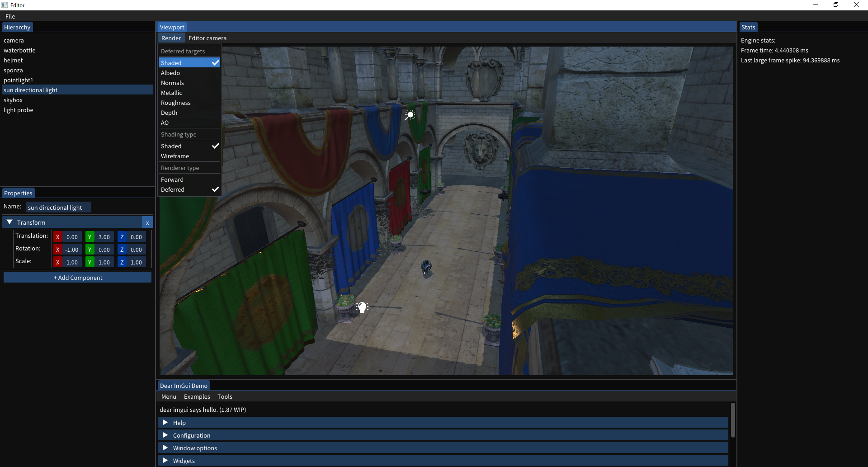Click blue Z reset button for Scale
868x467 pixels.
coord(122,262)
